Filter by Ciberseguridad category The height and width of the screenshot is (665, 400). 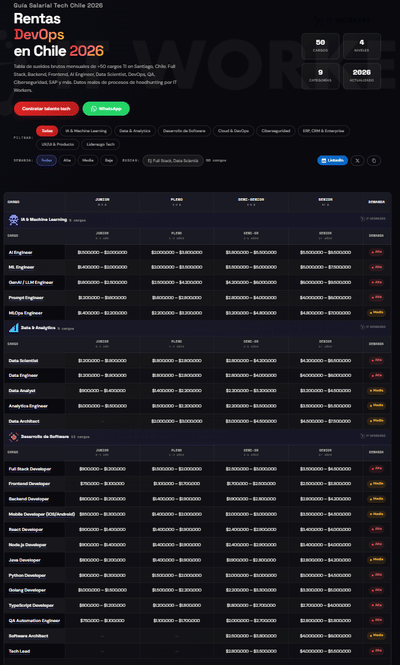[276, 131]
